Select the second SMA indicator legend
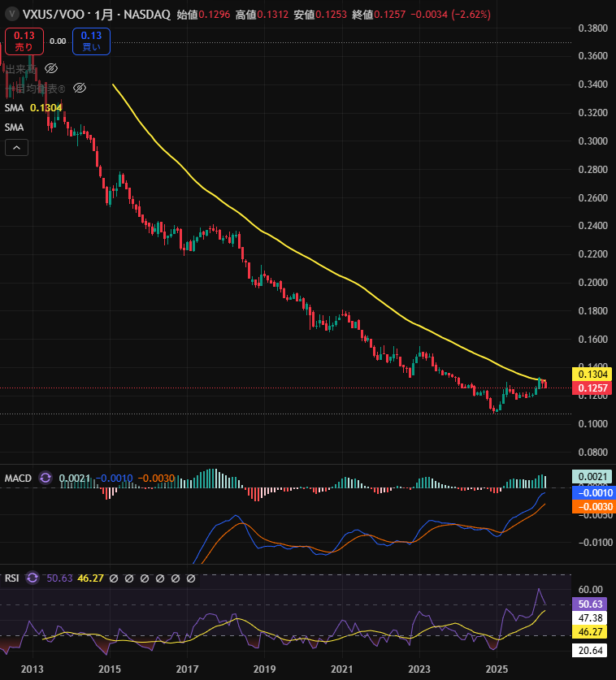The height and width of the screenshot is (680, 616). pyautogui.click(x=14, y=128)
